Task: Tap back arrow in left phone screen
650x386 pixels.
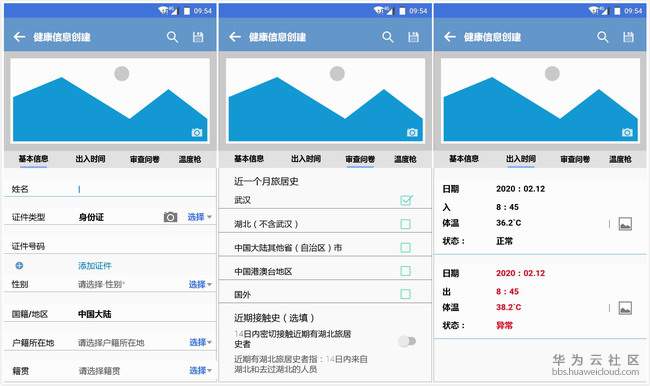Action: point(19,37)
